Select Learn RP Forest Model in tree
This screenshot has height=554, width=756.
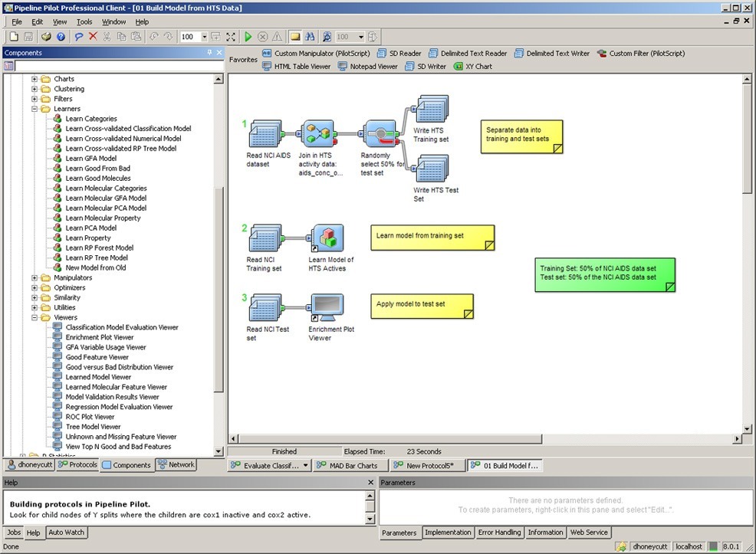[100, 247]
